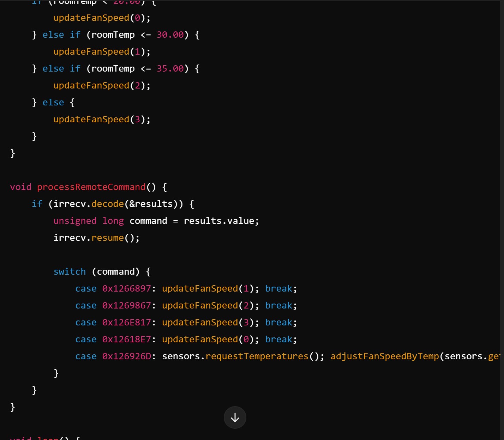The height and width of the screenshot is (440, 504).
Task: Click standalone 'updateFanSpeed(2);' line
Action: (x=102, y=85)
